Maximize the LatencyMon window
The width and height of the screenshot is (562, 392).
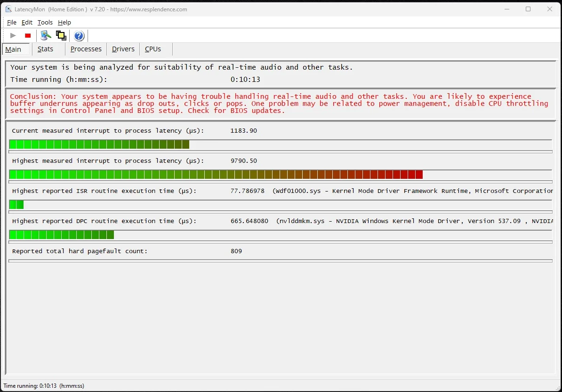528,9
